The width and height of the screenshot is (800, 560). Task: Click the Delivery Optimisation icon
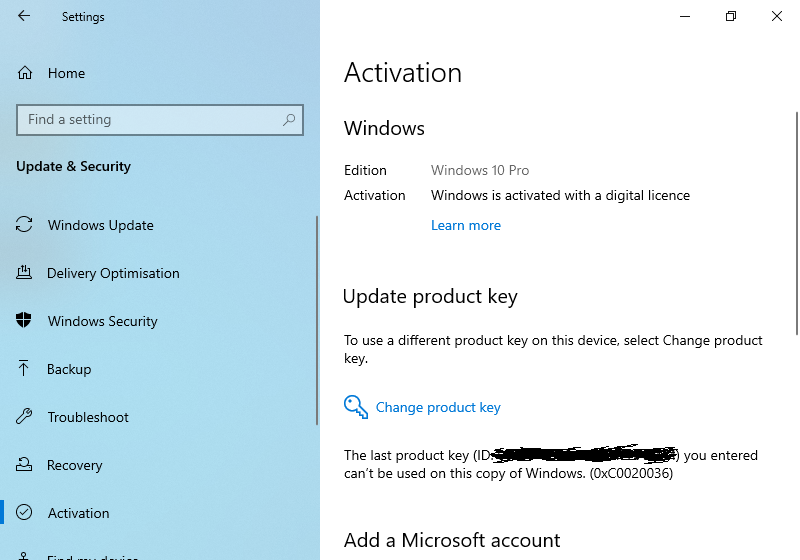pyautogui.click(x=24, y=273)
